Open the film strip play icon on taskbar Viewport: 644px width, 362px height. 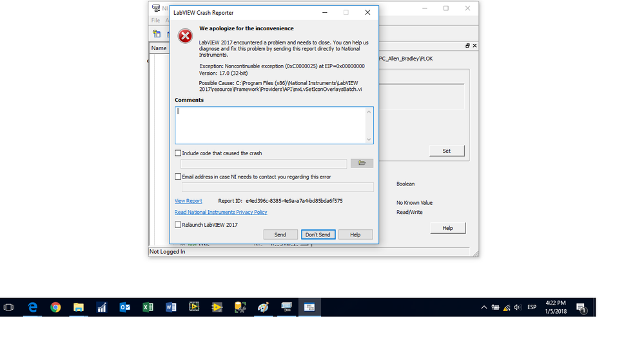194,307
